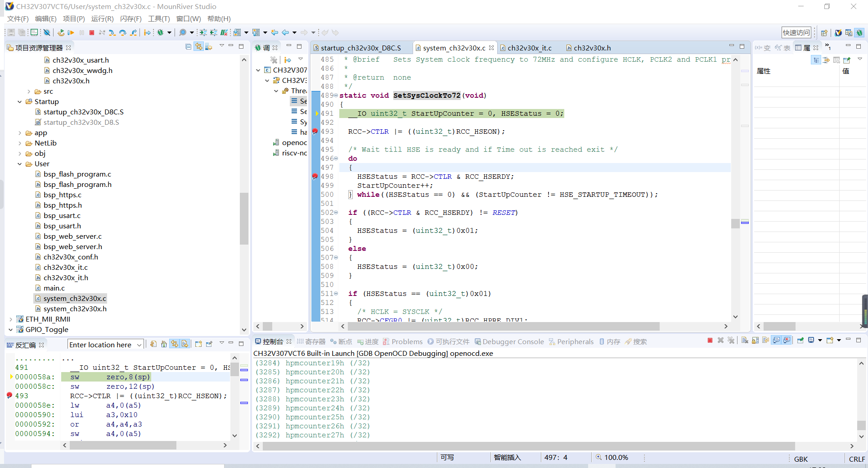Collapse the CH32V307 launch node in Debug view

tap(258, 70)
